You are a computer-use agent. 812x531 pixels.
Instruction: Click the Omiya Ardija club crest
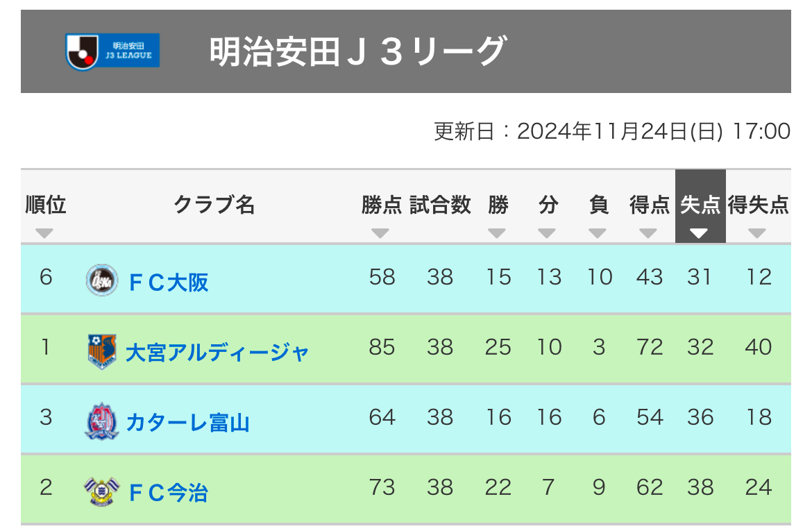click(101, 351)
